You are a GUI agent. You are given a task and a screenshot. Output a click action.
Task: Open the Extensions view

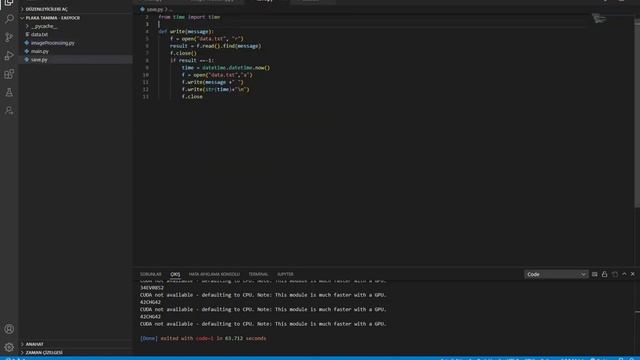[x=9, y=74]
